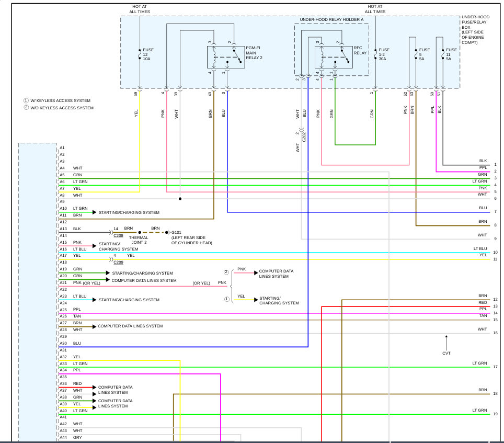The height and width of the screenshot is (443, 504).
Task: Click COMPUTER DATA LINES SYSTEM text beside A39
Action: 116,403
